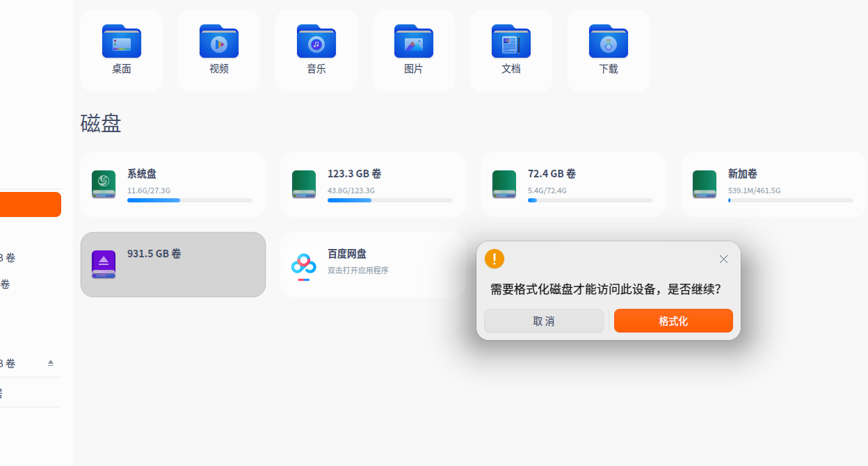Click the eject triangle in the sidebar

pos(49,362)
